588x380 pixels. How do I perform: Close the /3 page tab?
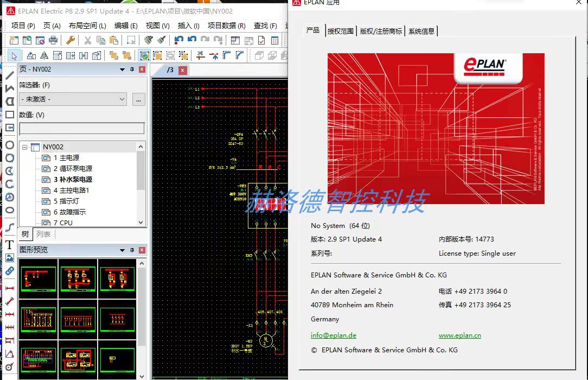(183, 70)
